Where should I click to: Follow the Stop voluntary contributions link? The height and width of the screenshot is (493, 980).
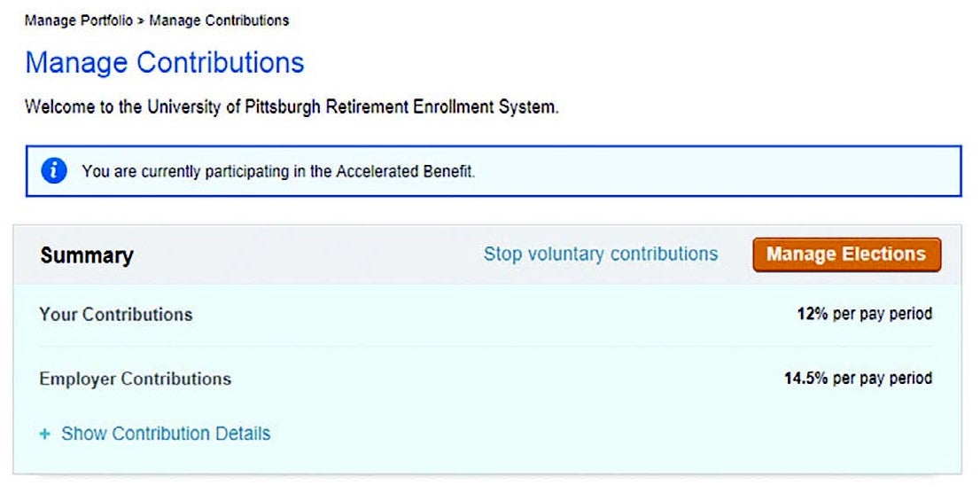(x=600, y=254)
